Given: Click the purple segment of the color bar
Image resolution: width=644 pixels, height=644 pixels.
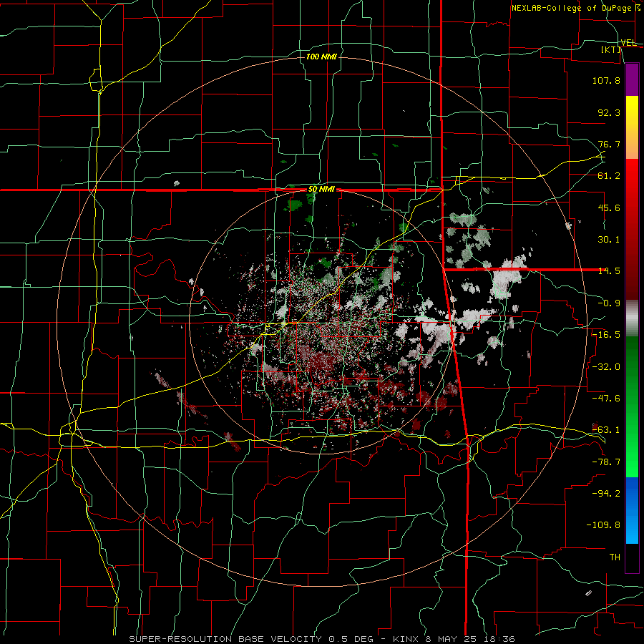Looking at the screenshot, I should 632,79.
